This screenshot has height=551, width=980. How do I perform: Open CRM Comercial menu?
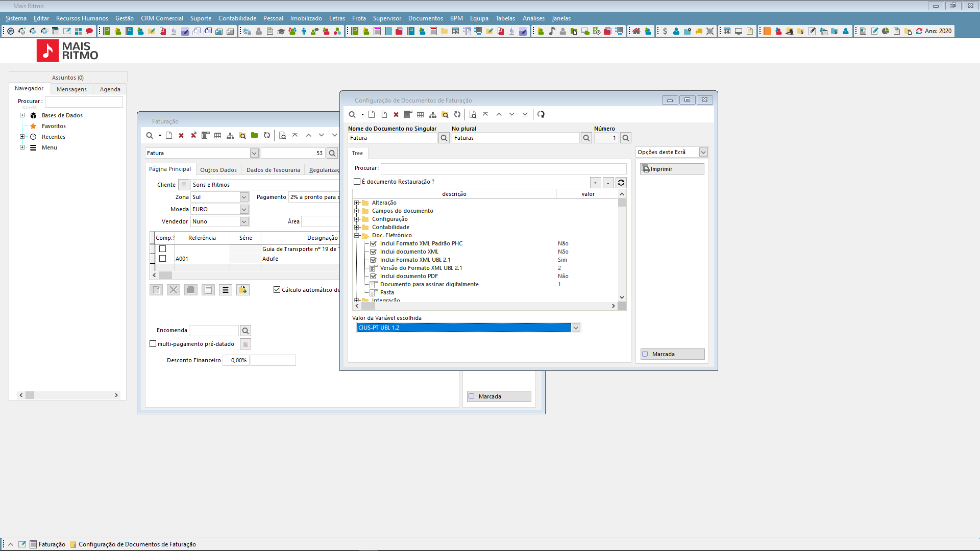tap(162, 18)
